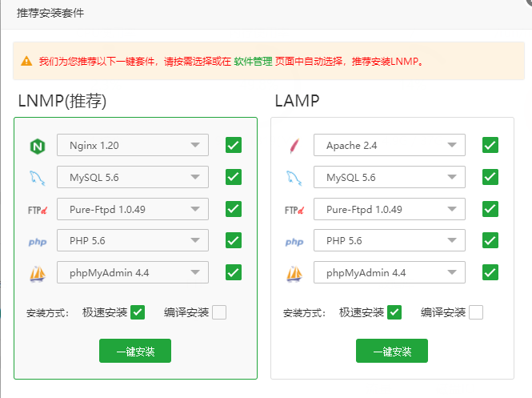
Task: Open MySQL 5.6 dropdown in LAMP
Action: (390, 177)
